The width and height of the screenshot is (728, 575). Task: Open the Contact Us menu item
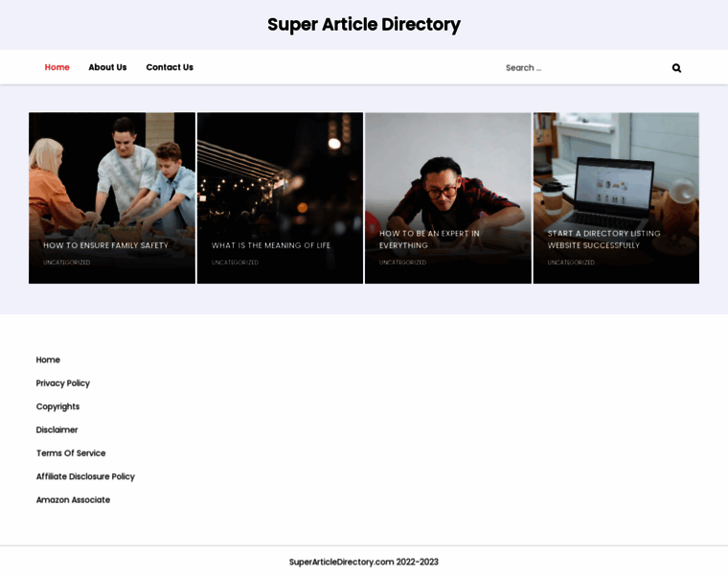click(170, 67)
